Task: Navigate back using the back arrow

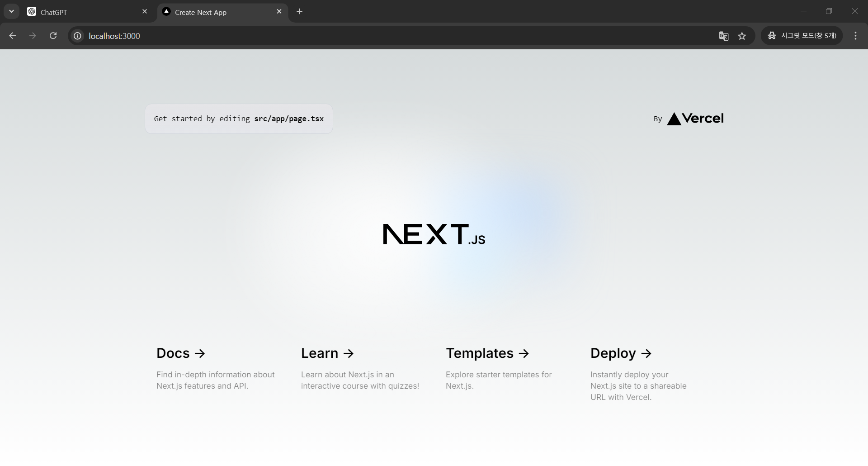Action: (x=12, y=36)
